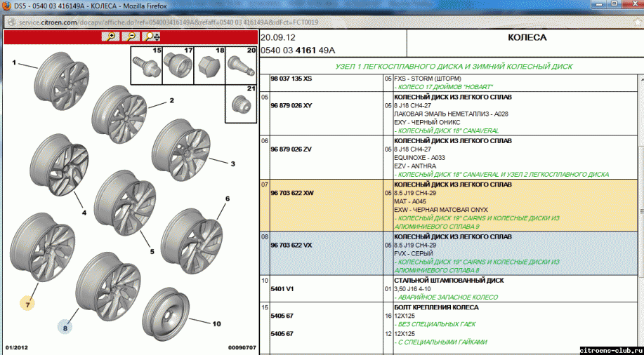Click green text АВАРИЙНОЕ ЗАПАСНОЕ КОЛЕСО

(446, 297)
